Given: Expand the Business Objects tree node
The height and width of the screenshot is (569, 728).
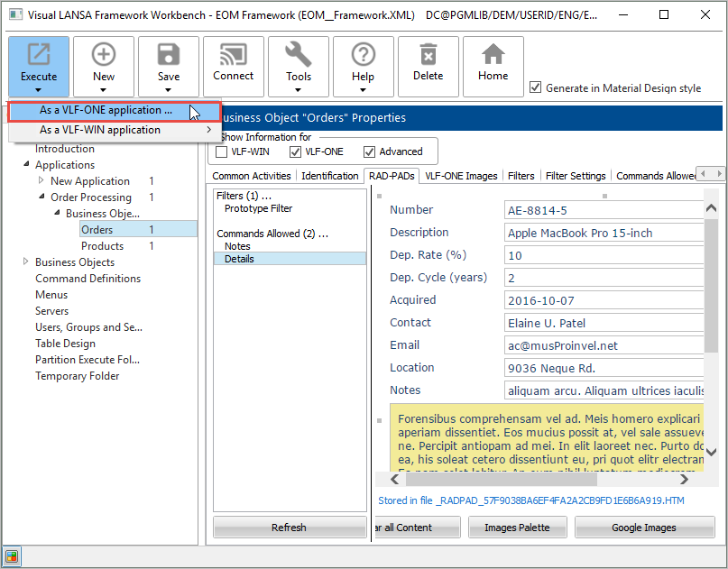Looking at the screenshot, I should point(25,262).
